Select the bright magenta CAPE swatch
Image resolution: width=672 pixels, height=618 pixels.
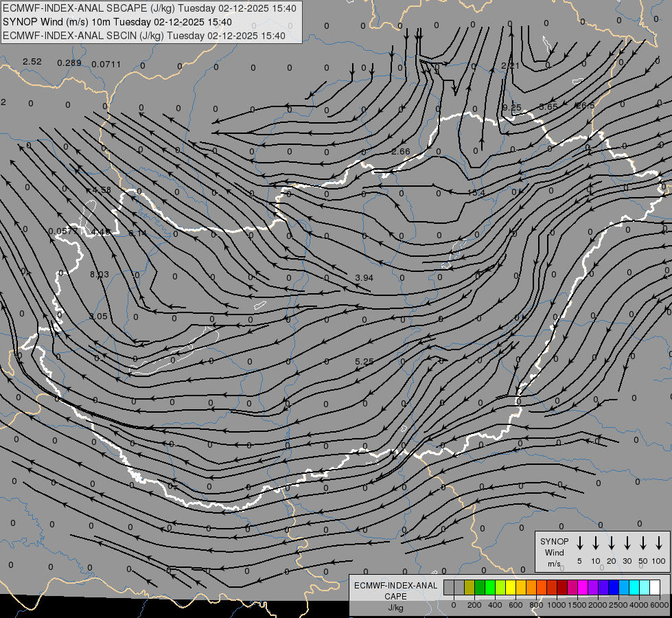tap(583, 587)
